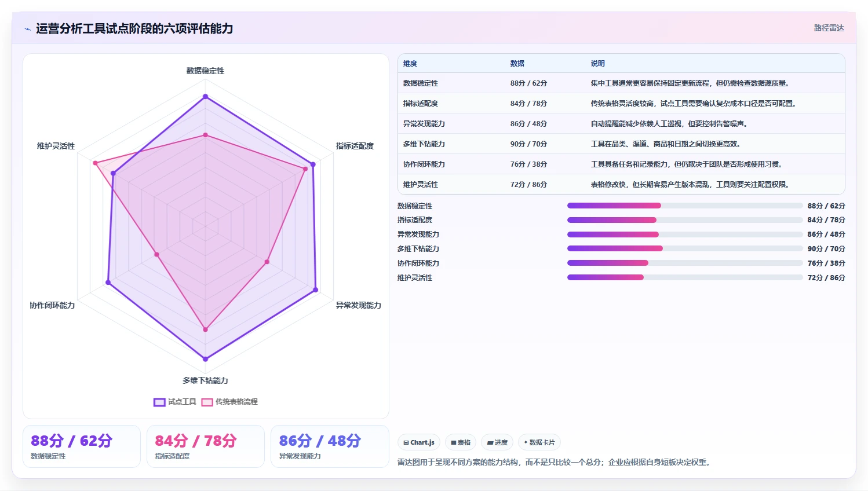
Task: Click the header icon beside the dashboard title
Action: tap(27, 29)
